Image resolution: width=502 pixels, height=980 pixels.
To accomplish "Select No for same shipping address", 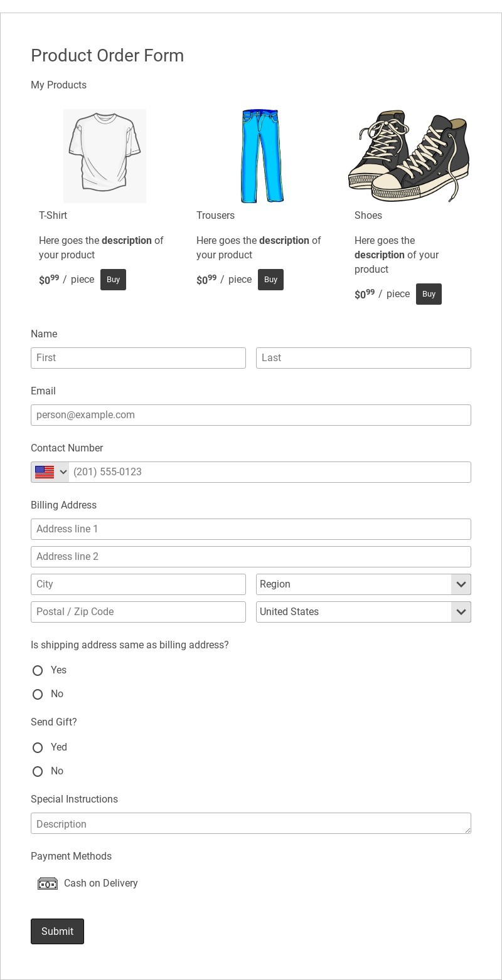I will [38, 694].
